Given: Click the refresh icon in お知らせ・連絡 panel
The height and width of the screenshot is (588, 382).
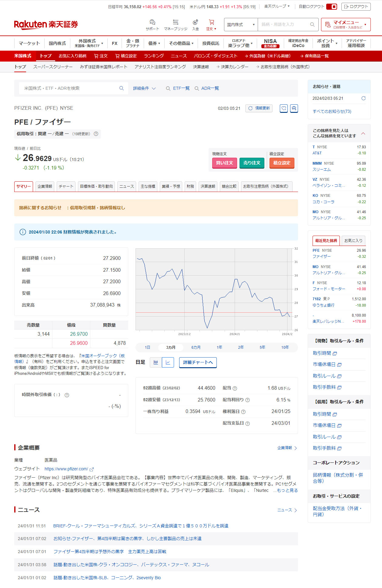Looking at the screenshot, I should pyautogui.click(x=363, y=98).
